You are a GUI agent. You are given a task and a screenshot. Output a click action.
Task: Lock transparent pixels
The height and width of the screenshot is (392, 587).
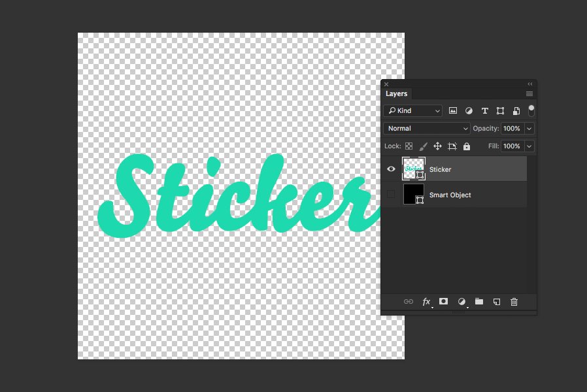pos(409,146)
